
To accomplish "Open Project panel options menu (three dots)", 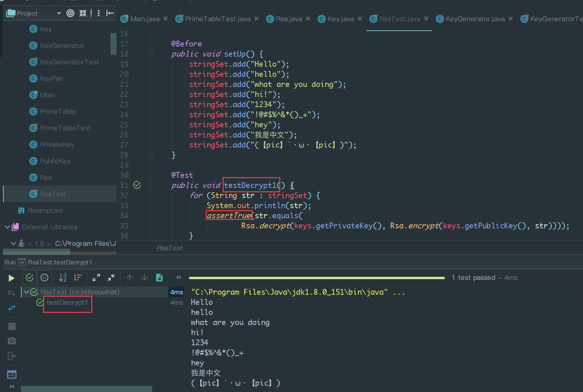I will coord(98,13).
